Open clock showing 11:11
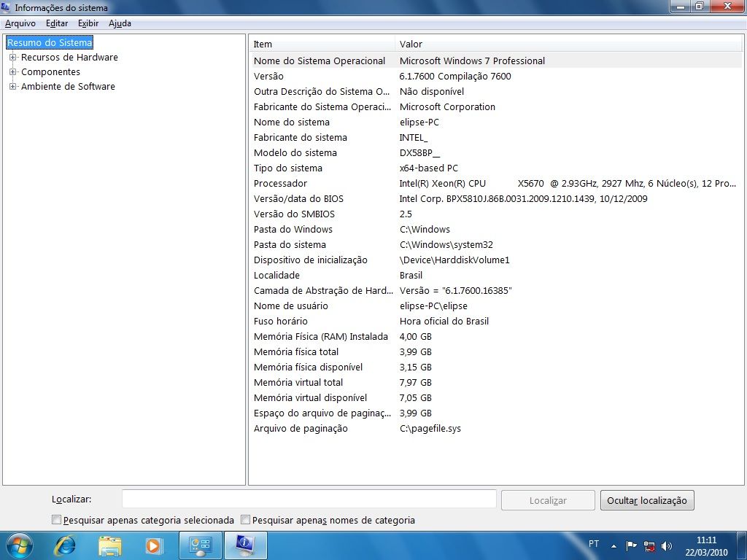 pyautogui.click(x=706, y=546)
